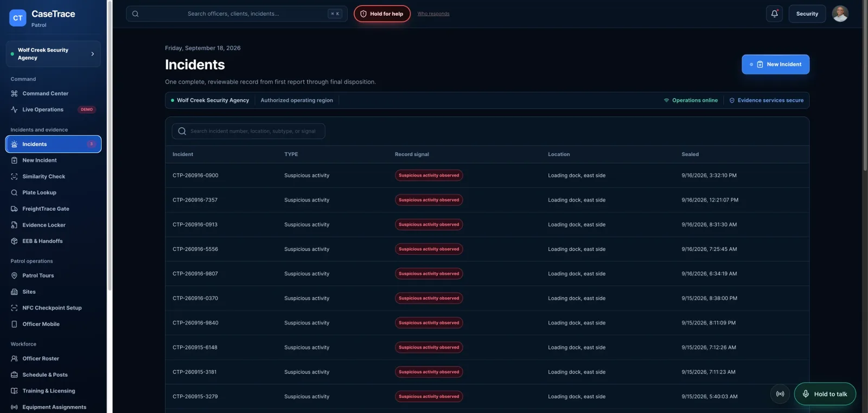Click the Command Center sidebar icon

click(x=14, y=94)
